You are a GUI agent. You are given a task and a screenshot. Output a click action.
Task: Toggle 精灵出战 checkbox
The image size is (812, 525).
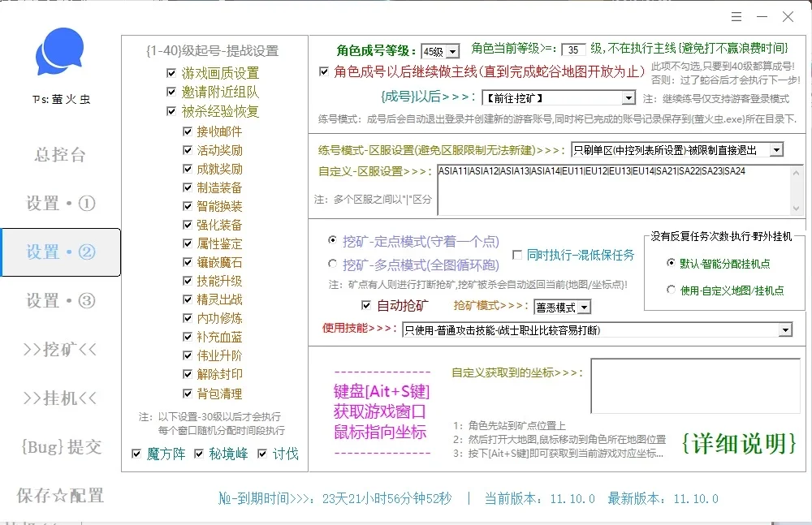188,299
